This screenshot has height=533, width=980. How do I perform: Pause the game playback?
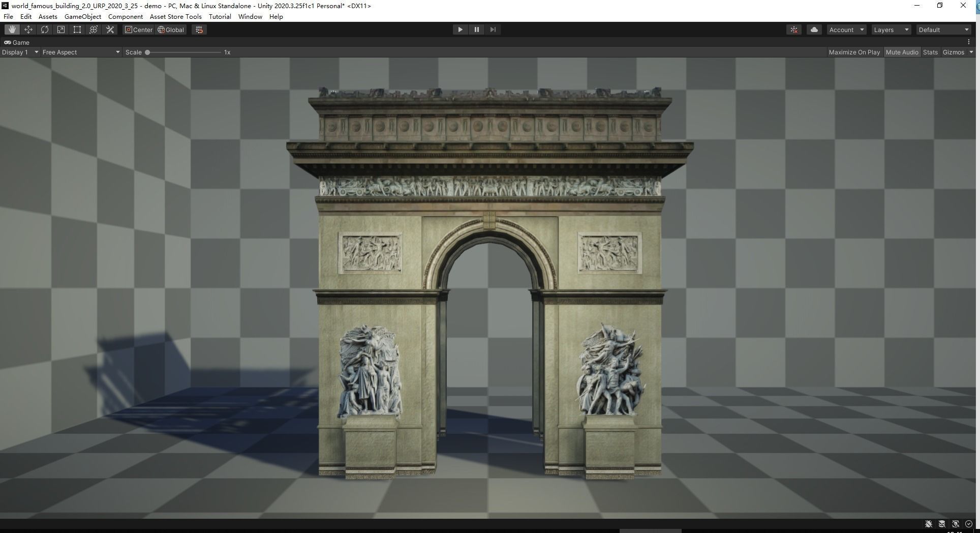pyautogui.click(x=476, y=29)
